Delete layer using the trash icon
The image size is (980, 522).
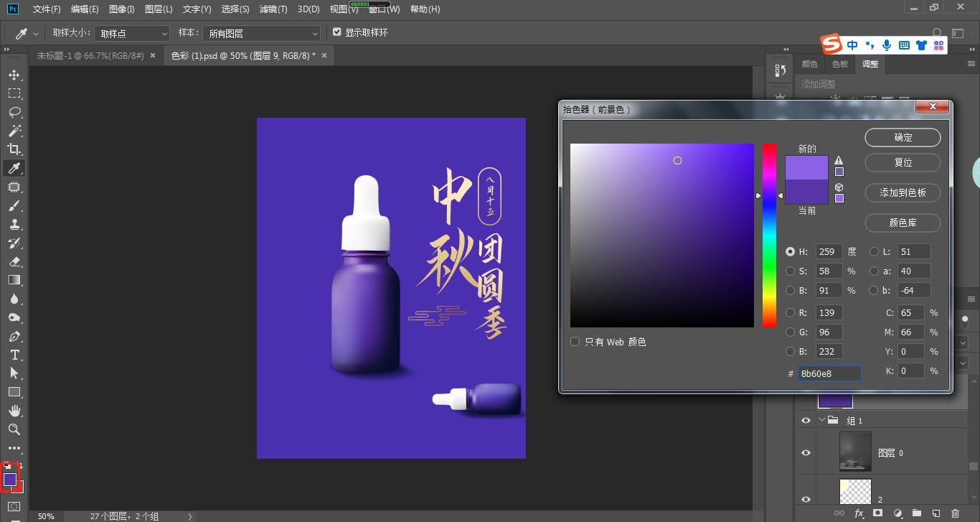click(956, 513)
